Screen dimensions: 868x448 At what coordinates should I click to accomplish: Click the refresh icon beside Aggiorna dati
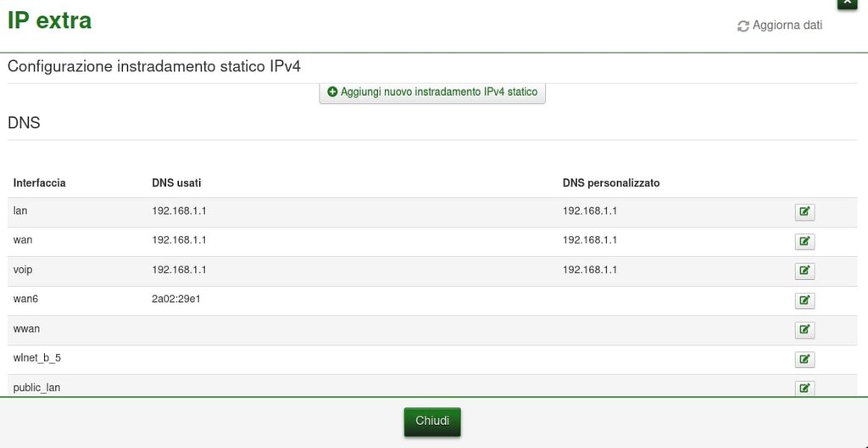tap(743, 26)
